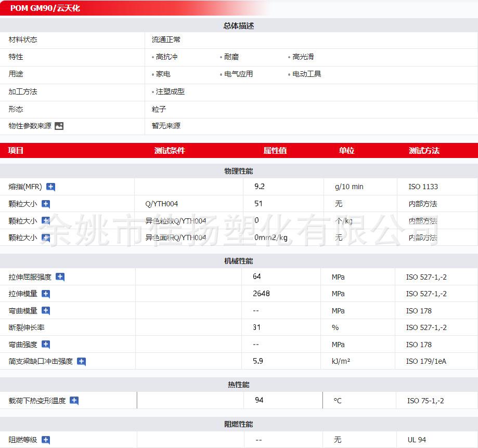The height and width of the screenshot is (448, 478).
Task: Expand the 颗粒大小 row with condition Q/YTH004
Action: pos(46,204)
